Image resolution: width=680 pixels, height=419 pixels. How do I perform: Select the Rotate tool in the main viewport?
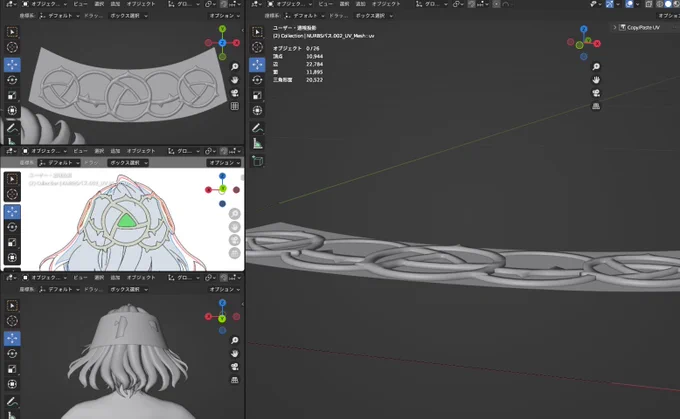(257, 80)
